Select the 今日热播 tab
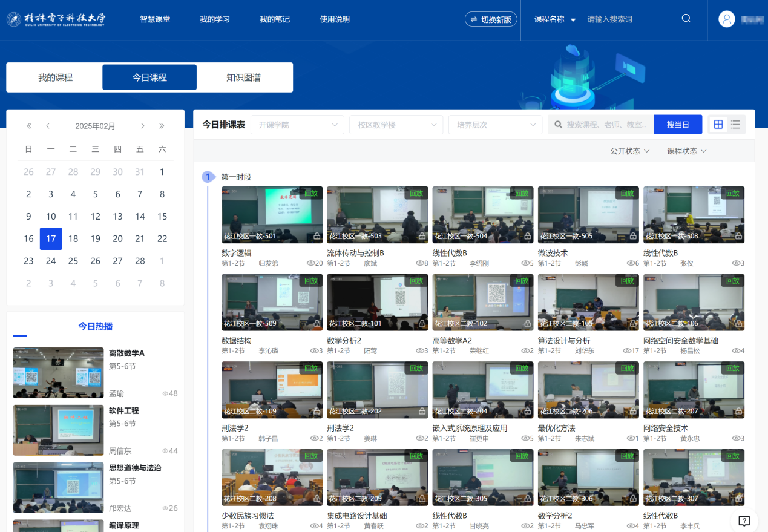768x532 pixels. tap(95, 326)
